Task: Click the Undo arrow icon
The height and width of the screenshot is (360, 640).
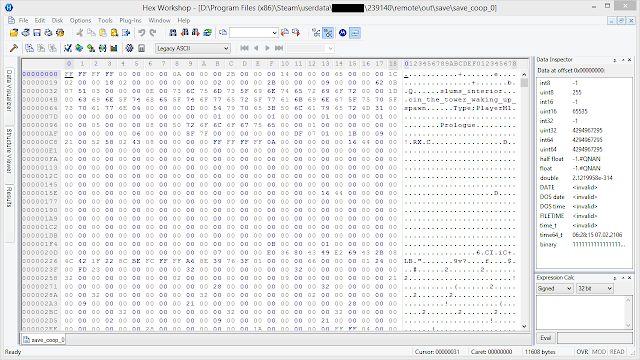Action: click(142, 33)
